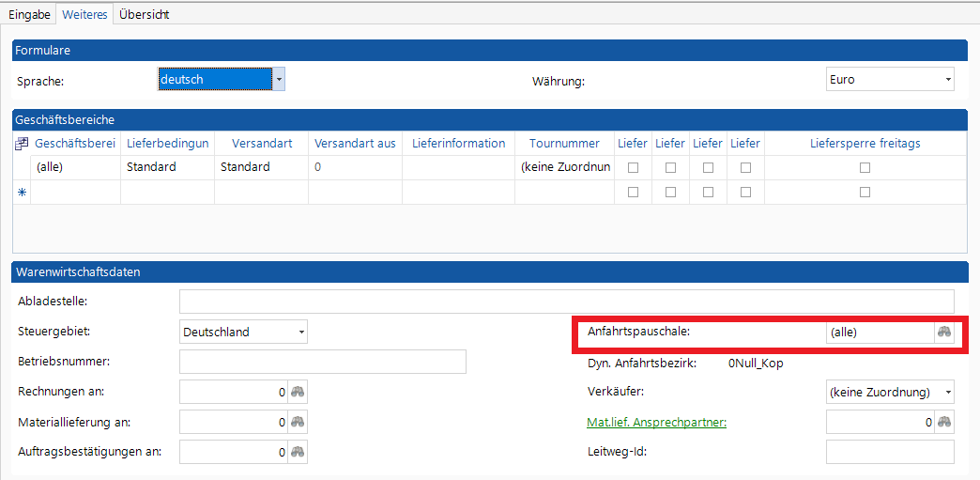Expand the Sprache dropdown
The width and height of the screenshot is (980, 480).
(279, 80)
